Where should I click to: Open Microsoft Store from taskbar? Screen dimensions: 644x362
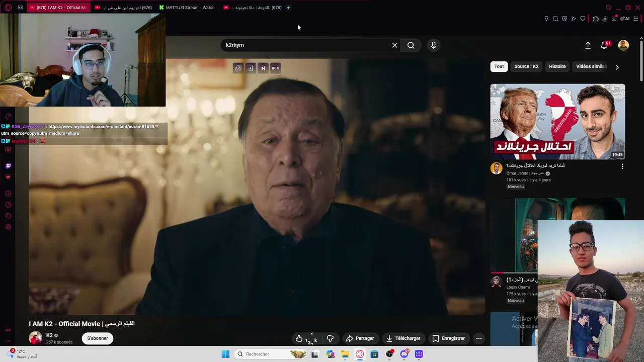(x=374, y=354)
